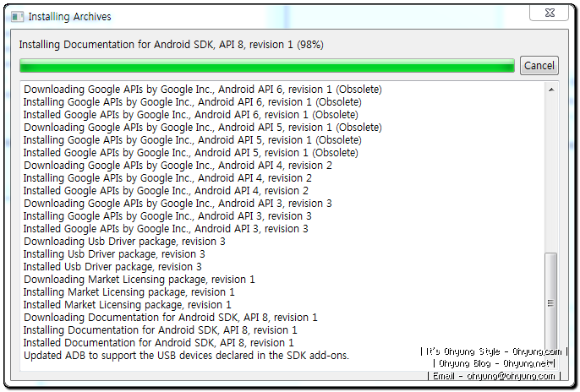Select 'Downloading Usb Driver package' log line
This screenshot has width=580, height=392.
click(x=124, y=242)
